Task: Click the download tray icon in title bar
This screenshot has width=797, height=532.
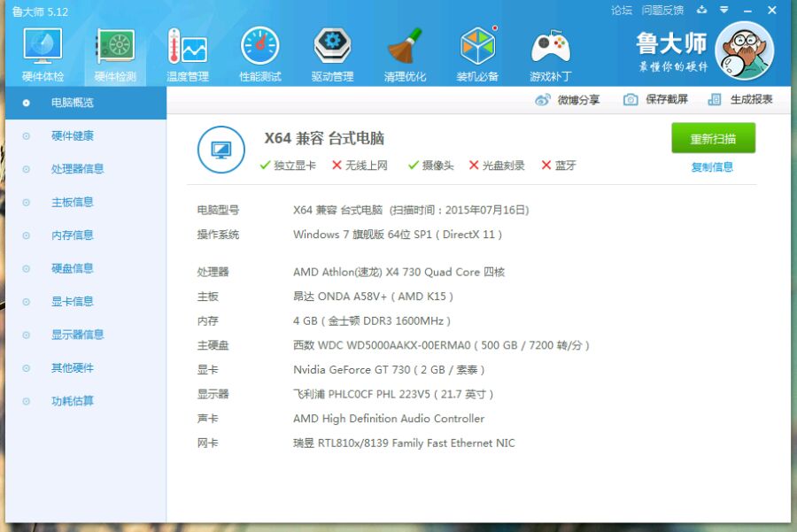Action: pyautogui.click(x=702, y=10)
